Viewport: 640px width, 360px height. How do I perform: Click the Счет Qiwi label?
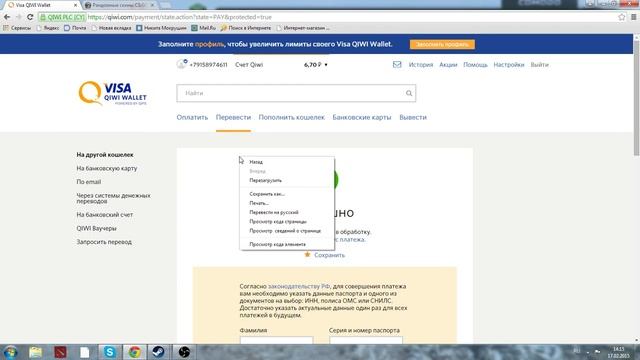point(249,64)
